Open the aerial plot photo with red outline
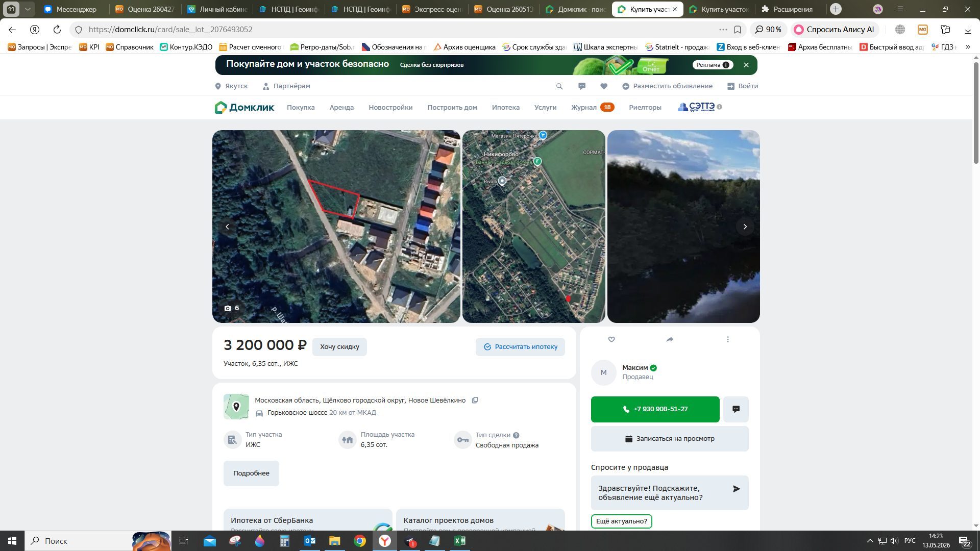This screenshot has height=551, width=980. coord(336,227)
